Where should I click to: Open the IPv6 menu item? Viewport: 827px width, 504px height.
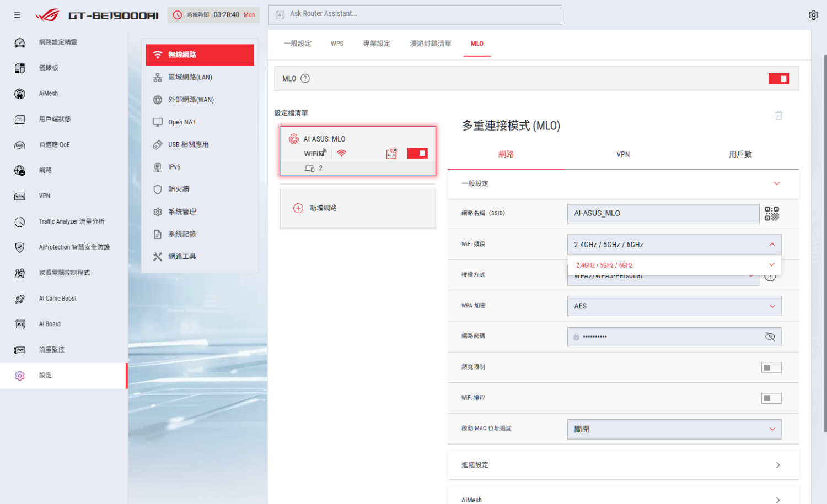click(200, 167)
